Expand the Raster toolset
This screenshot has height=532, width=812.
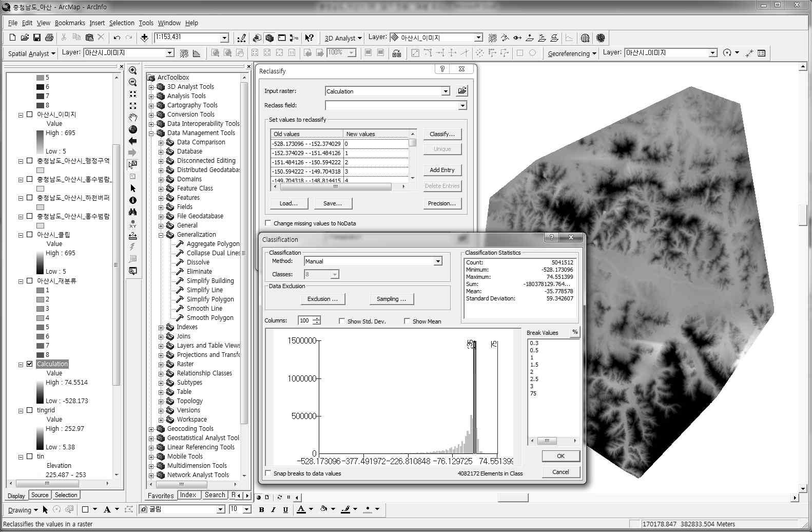(x=161, y=364)
